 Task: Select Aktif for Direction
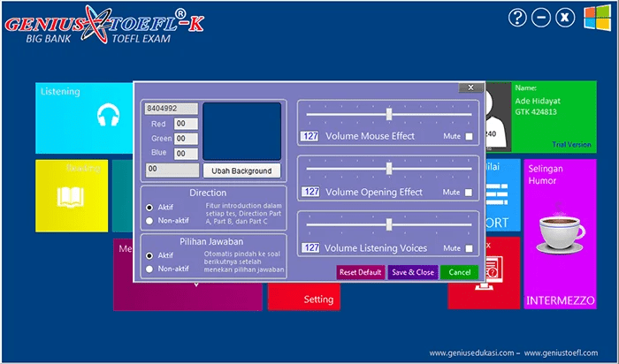(x=149, y=208)
